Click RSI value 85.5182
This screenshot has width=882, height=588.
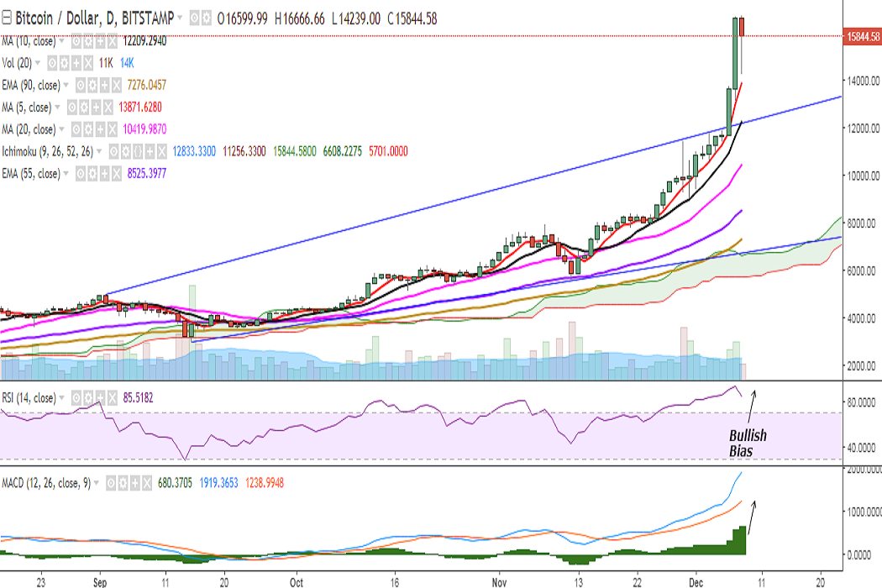point(138,398)
